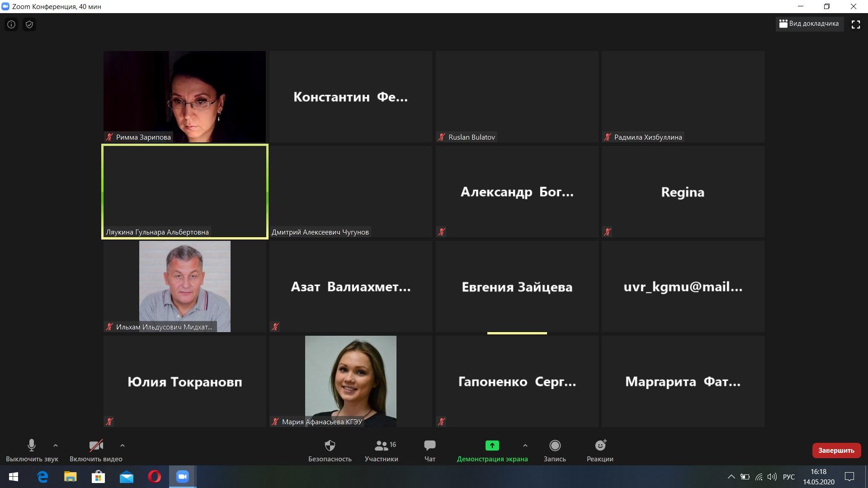Switch keyboard language via РУС indicator
The height and width of the screenshot is (488, 868).
click(788, 477)
